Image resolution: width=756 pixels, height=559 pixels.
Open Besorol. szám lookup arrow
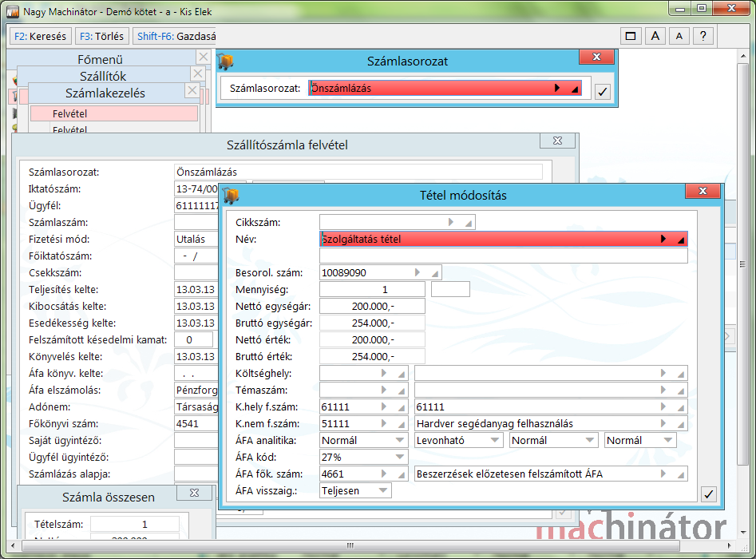[417, 272]
